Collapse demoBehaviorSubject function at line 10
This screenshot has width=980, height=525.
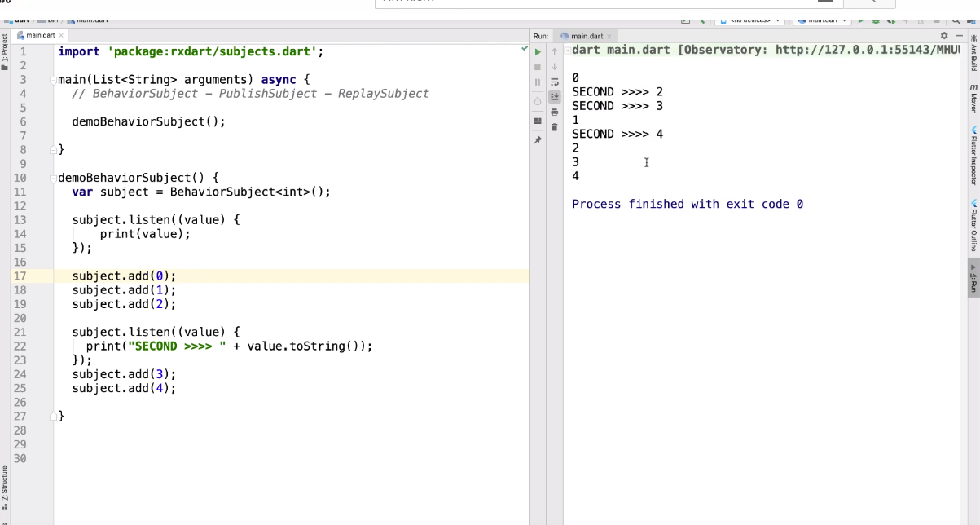pyautogui.click(x=53, y=178)
